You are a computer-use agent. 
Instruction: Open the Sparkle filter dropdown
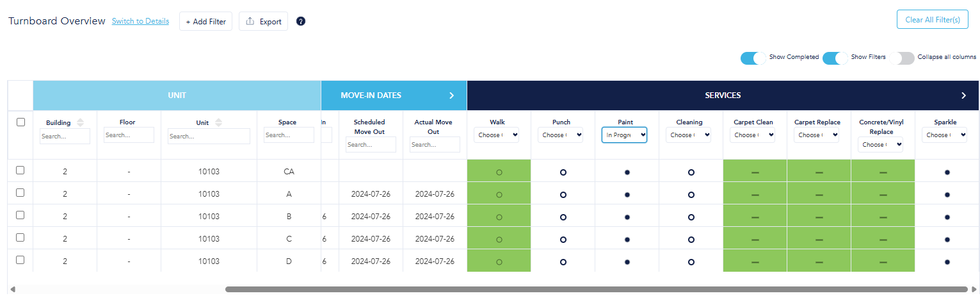click(945, 135)
